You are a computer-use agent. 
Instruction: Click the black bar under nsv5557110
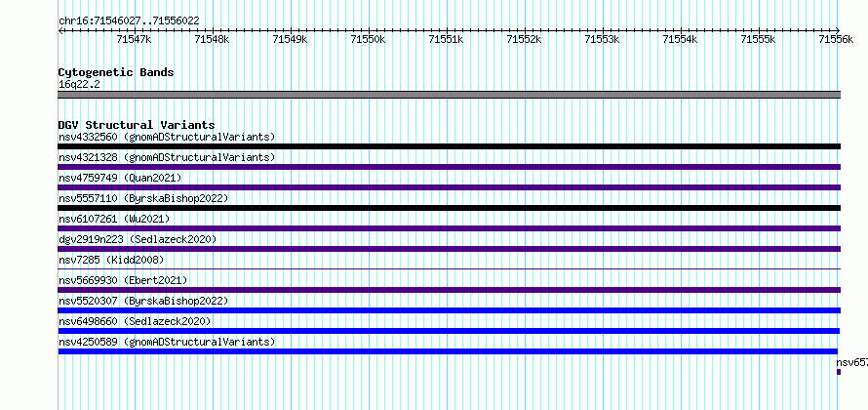coord(450,208)
